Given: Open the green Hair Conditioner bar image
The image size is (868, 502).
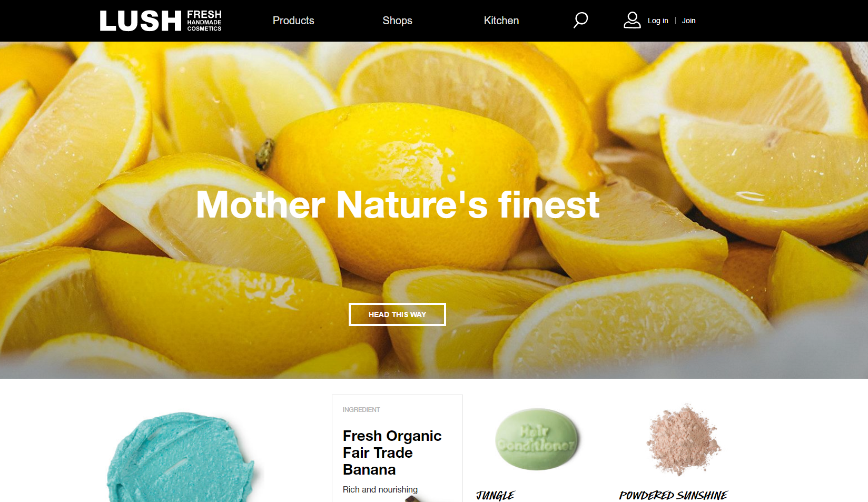Looking at the screenshot, I should tap(537, 439).
